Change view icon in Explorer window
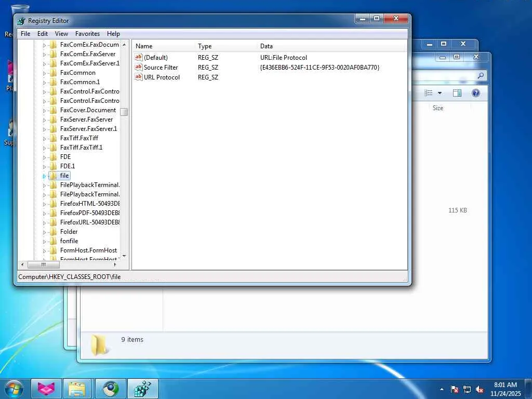Image resolution: width=532 pixels, height=399 pixels. pos(429,93)
